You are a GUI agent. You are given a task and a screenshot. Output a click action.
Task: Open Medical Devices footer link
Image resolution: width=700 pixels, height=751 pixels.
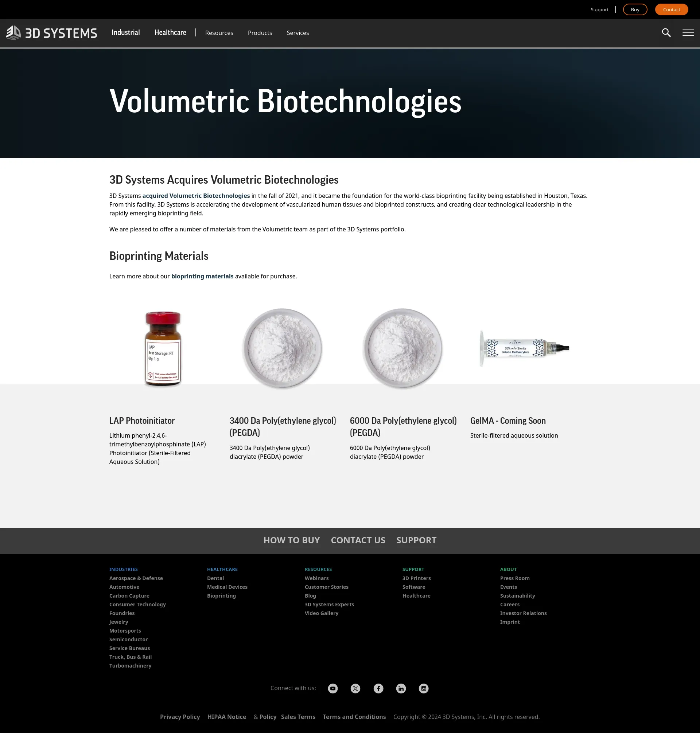tap(227, 587)
